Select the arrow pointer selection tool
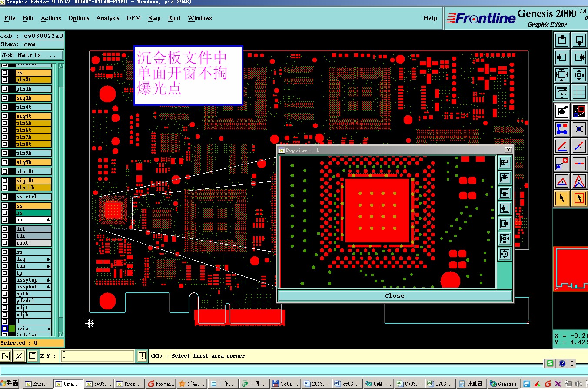 point(562,198)
